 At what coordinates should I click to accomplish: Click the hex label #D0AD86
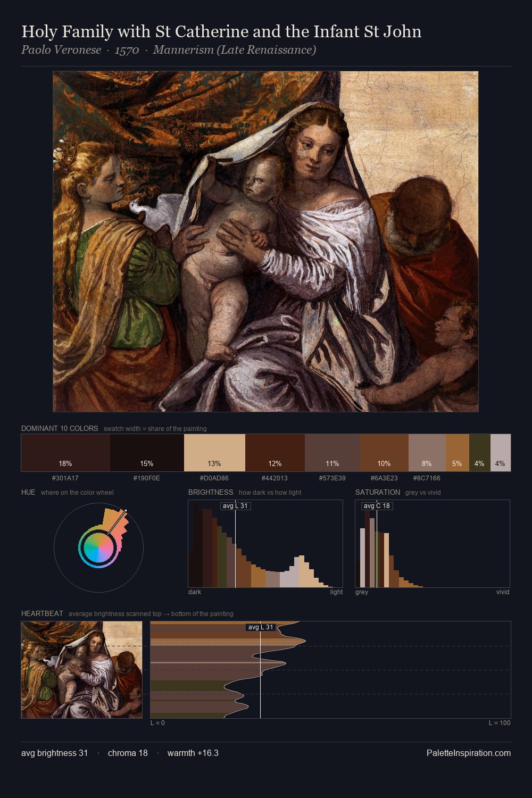coord(214,478)
